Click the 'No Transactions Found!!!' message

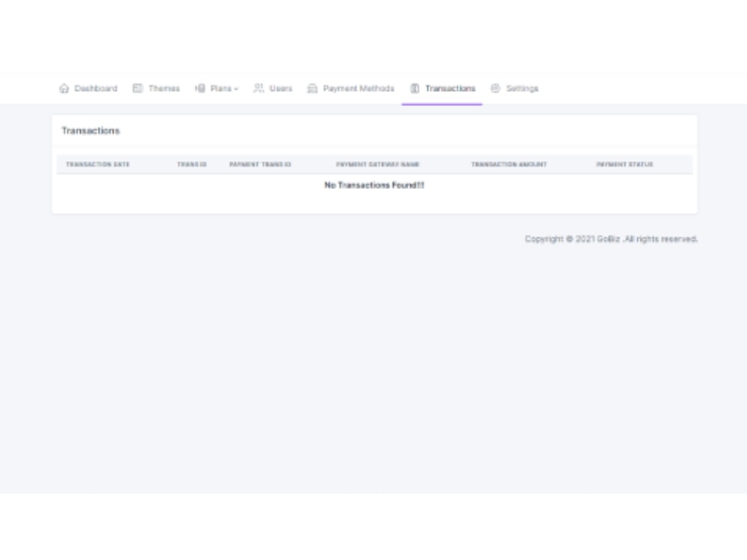point(374,185)
